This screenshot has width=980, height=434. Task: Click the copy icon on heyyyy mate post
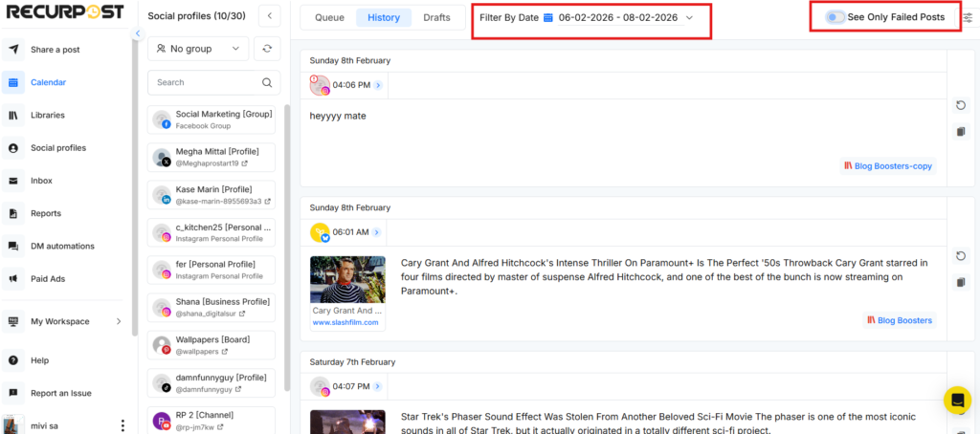pyautogui.click(x=961, y=132)
